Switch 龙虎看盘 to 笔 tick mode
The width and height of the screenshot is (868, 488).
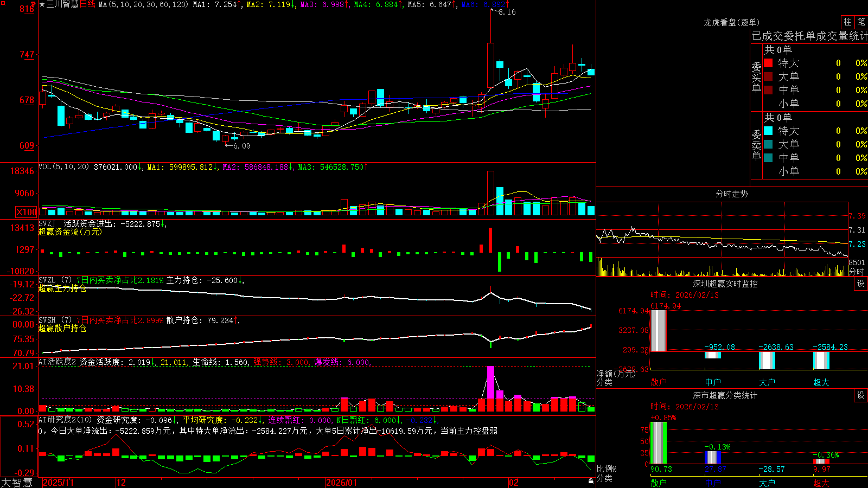pos(861,22)
